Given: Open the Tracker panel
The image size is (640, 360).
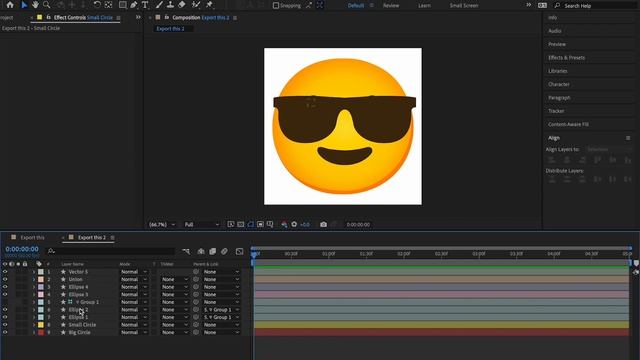Looking at the screenshot, I should pos(556,111).
